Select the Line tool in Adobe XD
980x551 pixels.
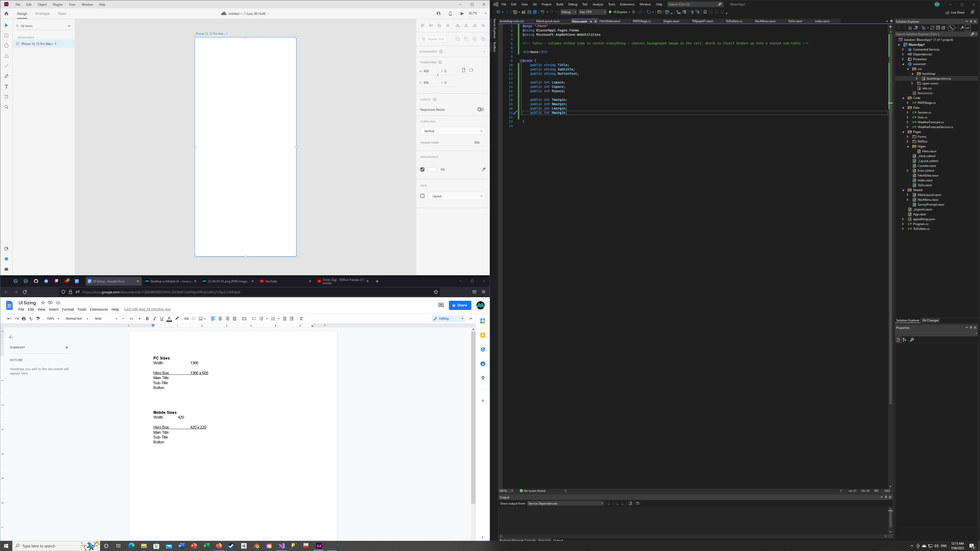tap(6, 66)
